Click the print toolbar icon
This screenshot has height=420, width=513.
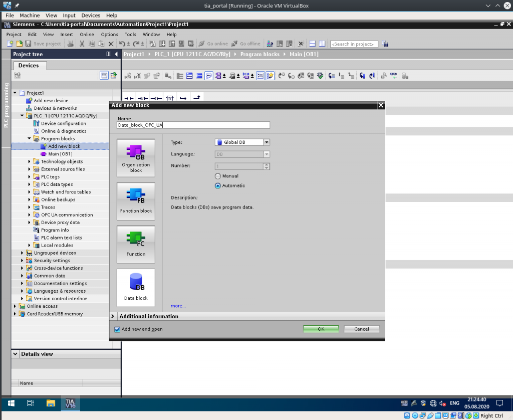(x=70, y=44)
